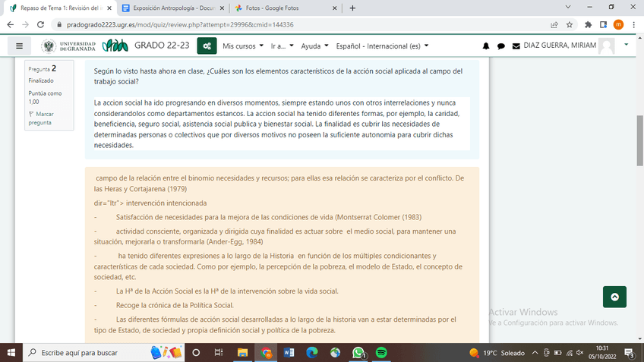Image resolution: width=644 pixels, height=362 pixels.
Task: Open the Español - Internacional language dropdown
Action: 383,46
